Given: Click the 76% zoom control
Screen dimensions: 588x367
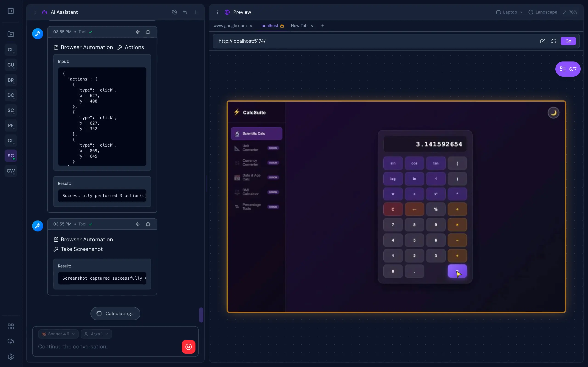Looking at the screenshot, I should click(x=570, y=12).
